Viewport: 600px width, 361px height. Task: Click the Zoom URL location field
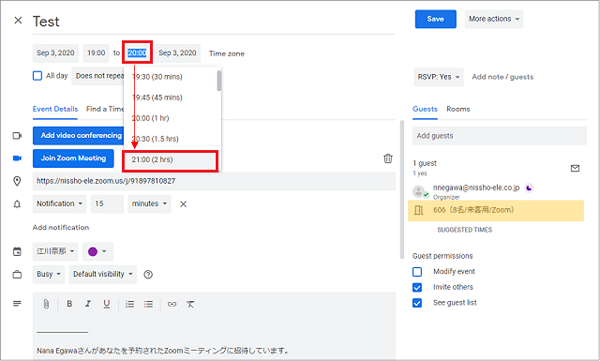point(214,181)
